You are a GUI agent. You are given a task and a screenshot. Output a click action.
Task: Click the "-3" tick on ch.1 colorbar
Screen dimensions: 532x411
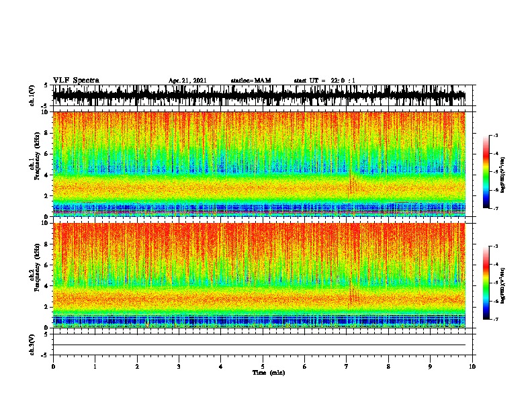[496, 136]
